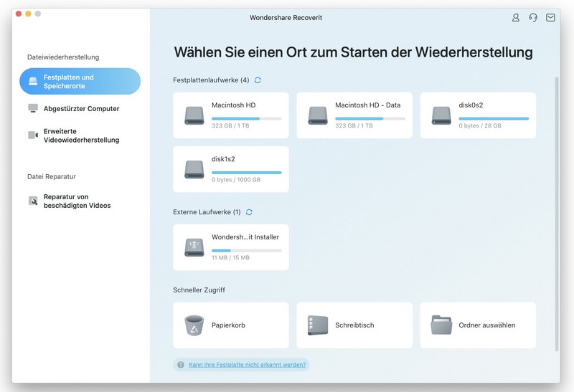
Task: Click the Festplatten und Speicherorte drive icon
Action: pyautogui.click(x=33, y=81)
